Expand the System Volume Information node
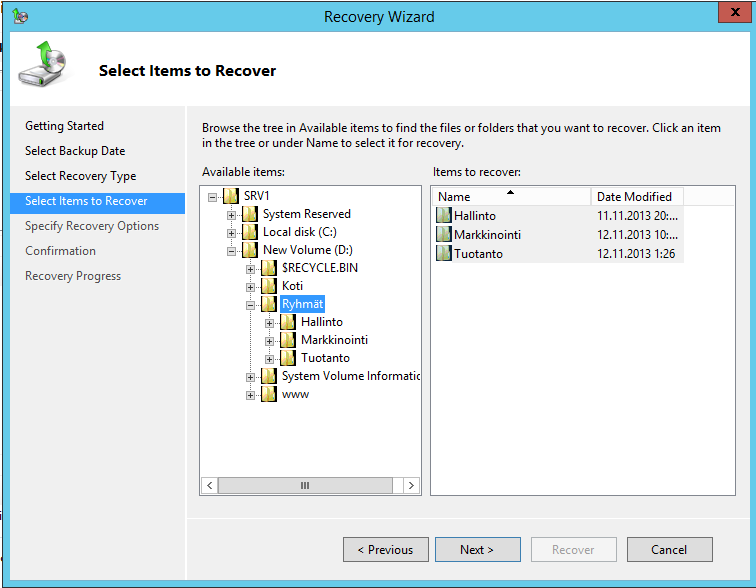Viewport: 756px width, 588px height. (x=250, y=377)
